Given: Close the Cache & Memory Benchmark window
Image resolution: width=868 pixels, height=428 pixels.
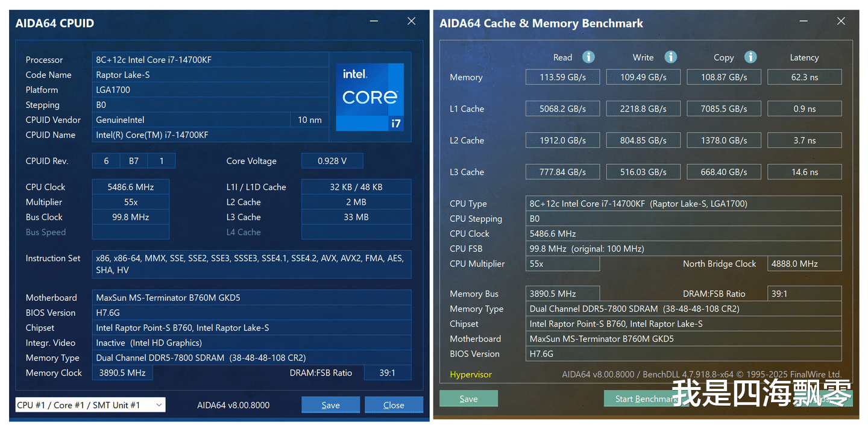Looking at the screenshot, I should (841, 21).
